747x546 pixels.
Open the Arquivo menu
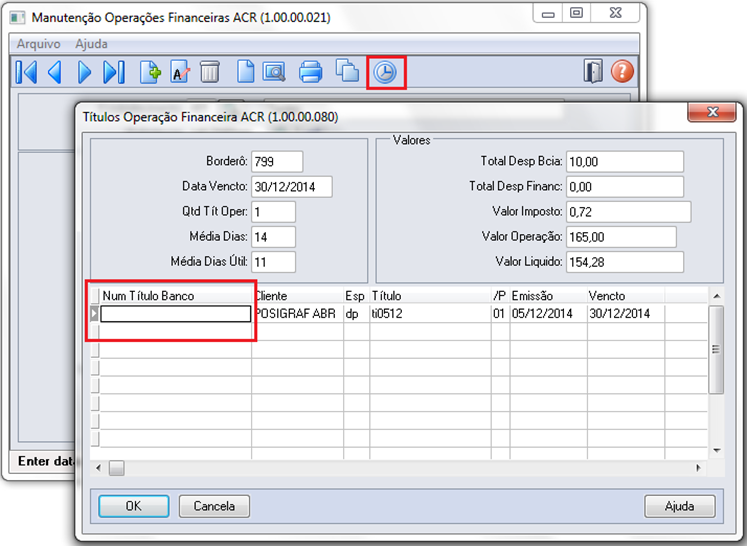tap(39, 44)
